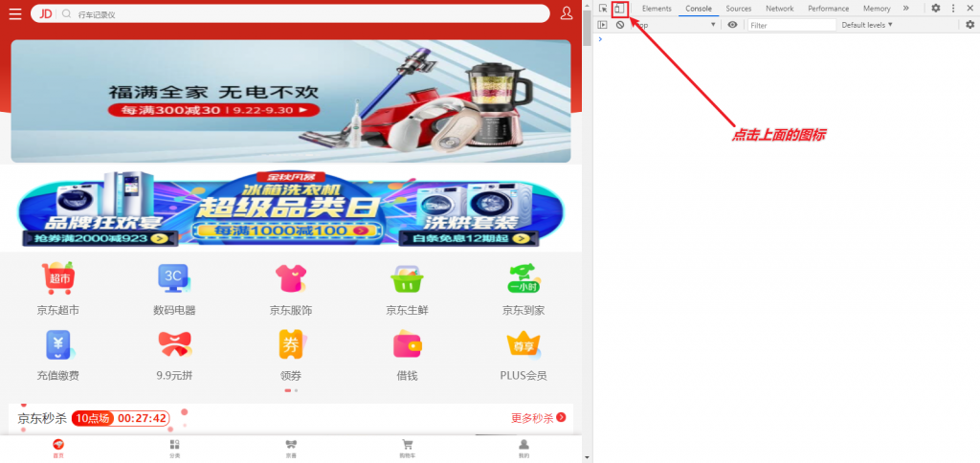Open 充值缴费 category icon
This screenshot has height=463, width=980.
point(58,344)
